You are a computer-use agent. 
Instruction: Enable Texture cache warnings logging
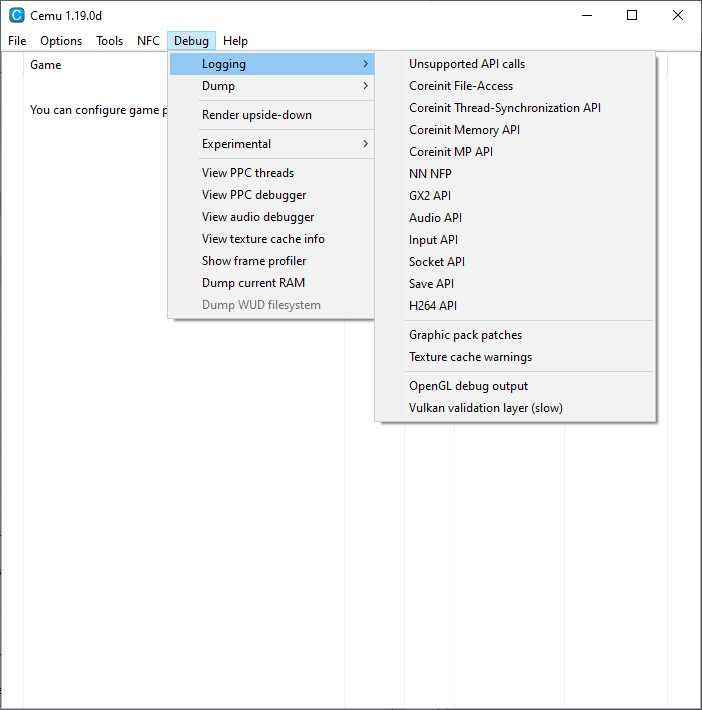pos(515,357)
